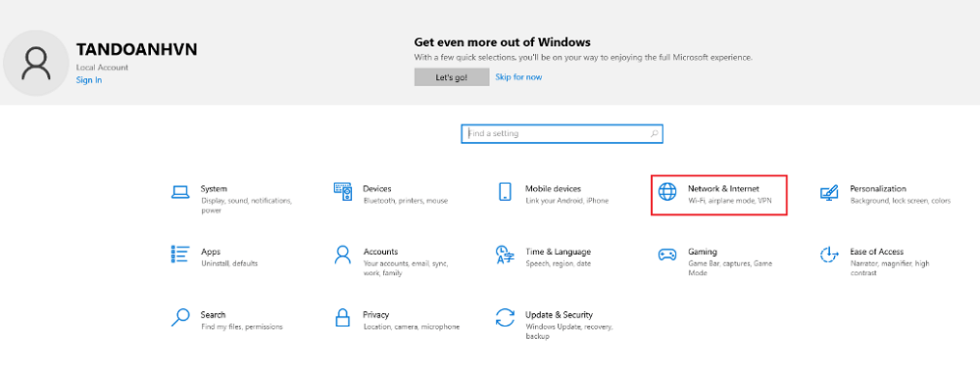
Task: Click "Your accounts, email, sync" description
Action: coord(406,268)
